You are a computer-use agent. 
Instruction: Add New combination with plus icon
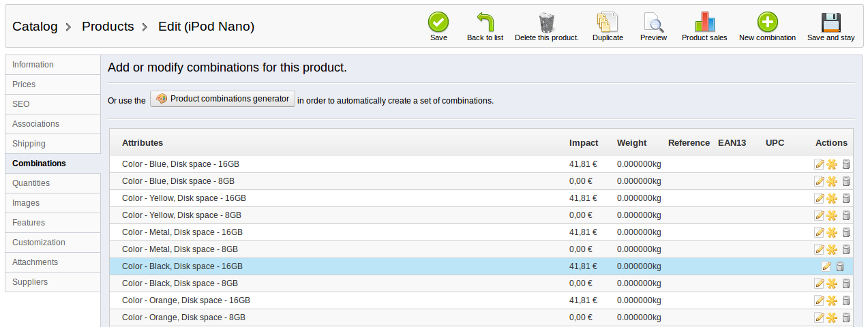point(767,22)
